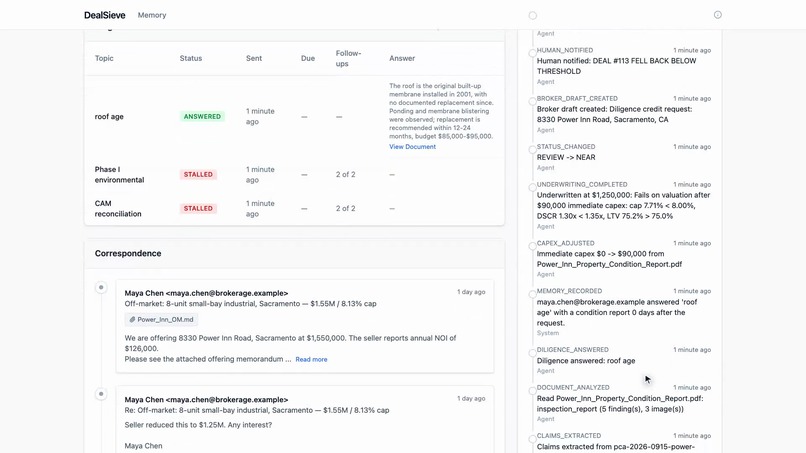
Task: Select the 'REVIEW -> NEAR' status event
Action: (x=566, y=157)
